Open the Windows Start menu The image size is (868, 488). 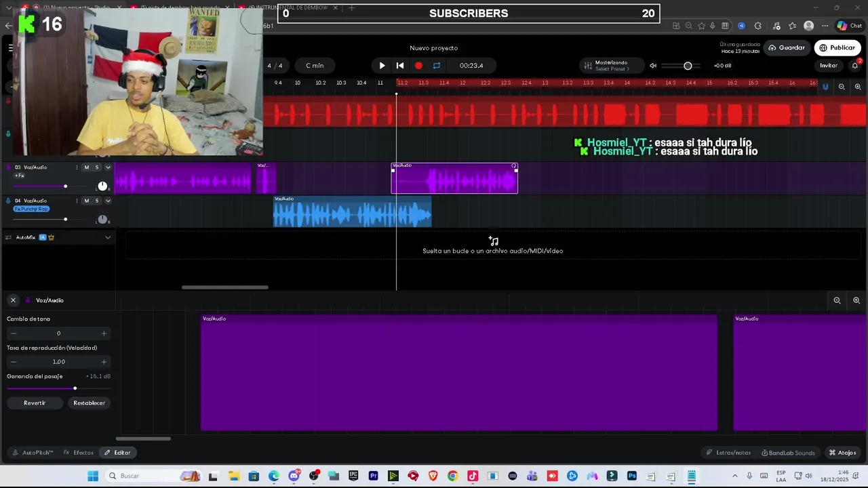[93, 476]
